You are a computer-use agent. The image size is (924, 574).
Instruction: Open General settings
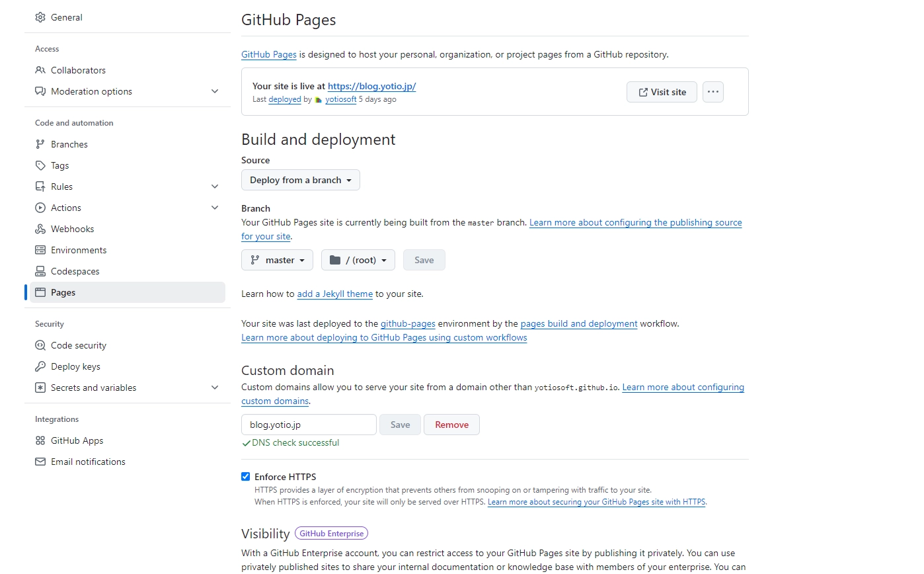tap(128, 17)
